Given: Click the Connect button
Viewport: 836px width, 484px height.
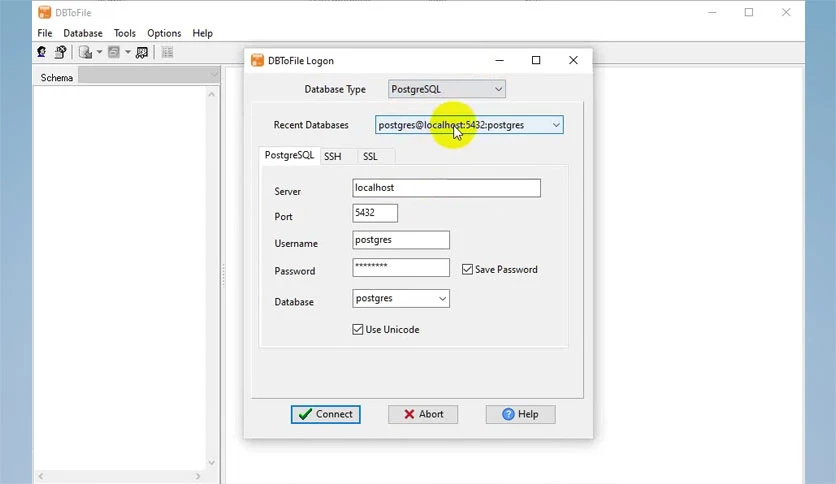Looking at the screenshot, I should (326, 414).
